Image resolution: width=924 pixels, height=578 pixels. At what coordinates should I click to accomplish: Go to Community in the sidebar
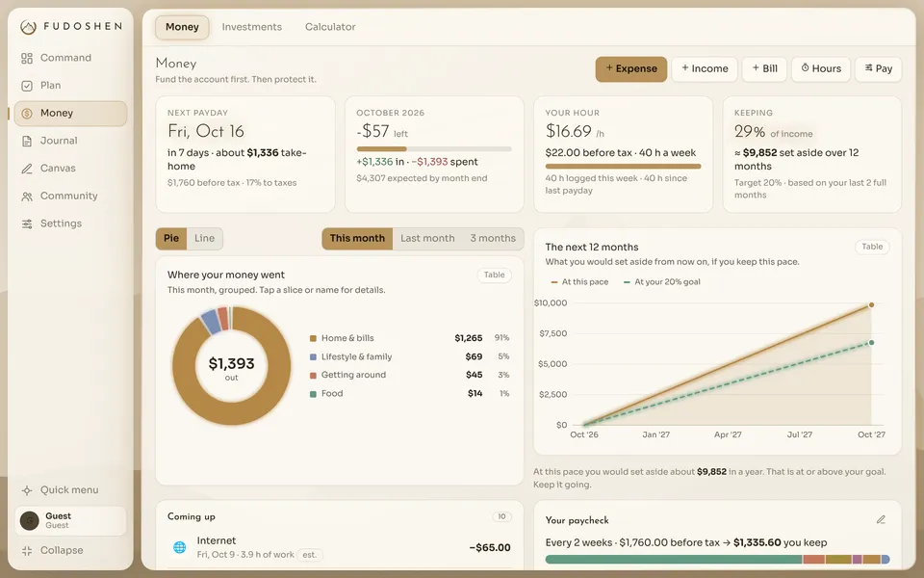coord(70,197)
